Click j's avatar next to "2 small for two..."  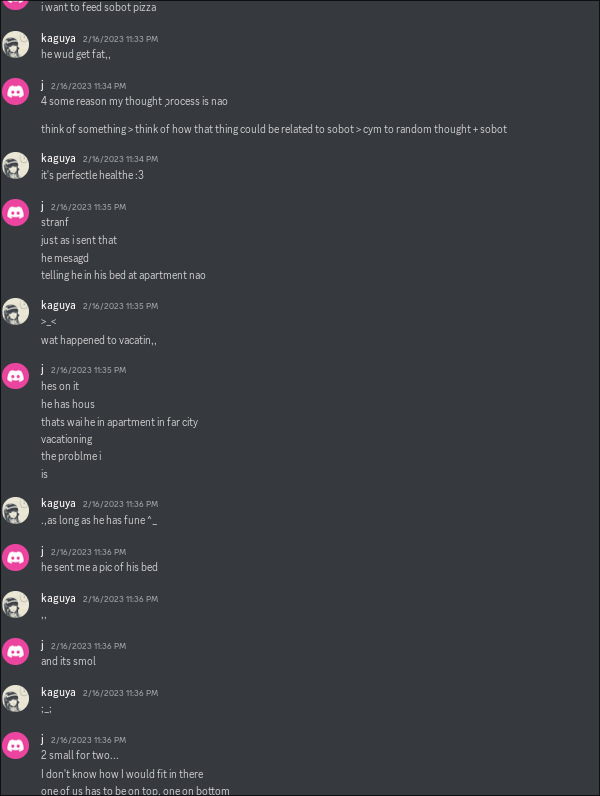coord(15,746)
